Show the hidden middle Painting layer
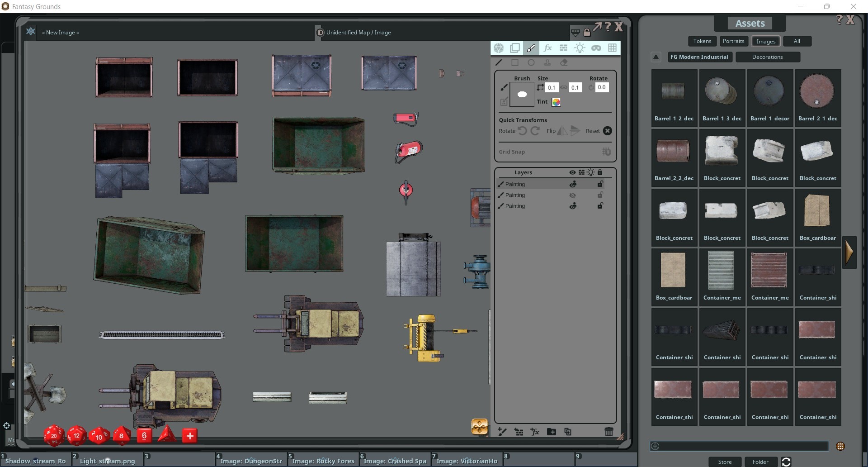The width and height of the screenshot is (868, 467). pos(573,195)
